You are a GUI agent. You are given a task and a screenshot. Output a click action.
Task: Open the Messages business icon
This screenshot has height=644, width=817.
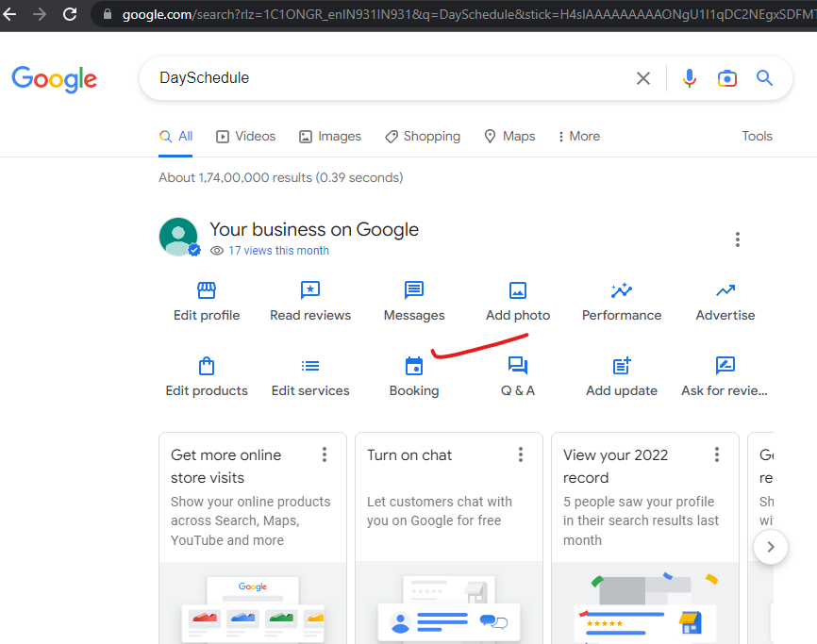coord(413,291)
